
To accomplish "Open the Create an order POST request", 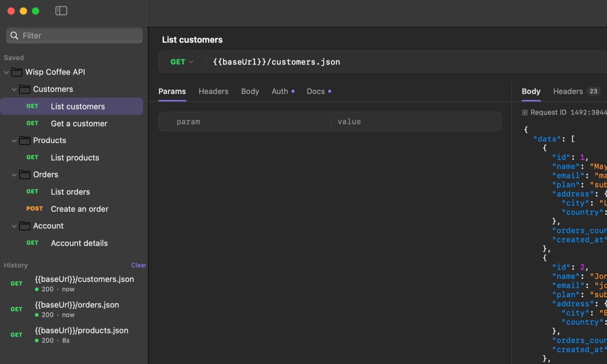I will click(x=72, y=209).
